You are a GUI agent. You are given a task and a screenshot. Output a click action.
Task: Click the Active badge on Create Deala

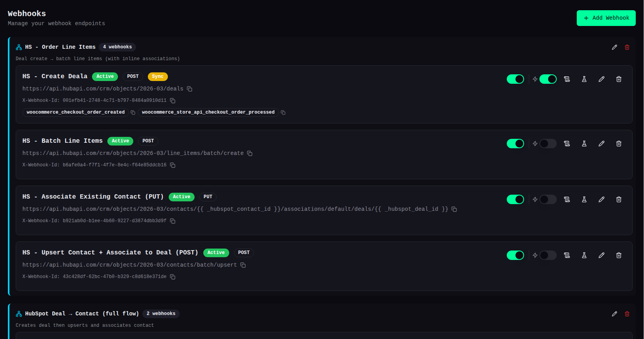[105, 76]
